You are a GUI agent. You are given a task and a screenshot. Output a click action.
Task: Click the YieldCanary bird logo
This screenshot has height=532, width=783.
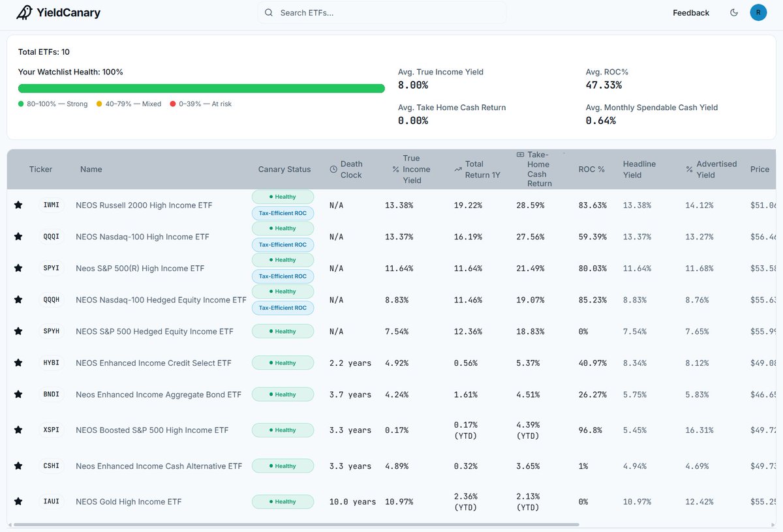[24, 12]
